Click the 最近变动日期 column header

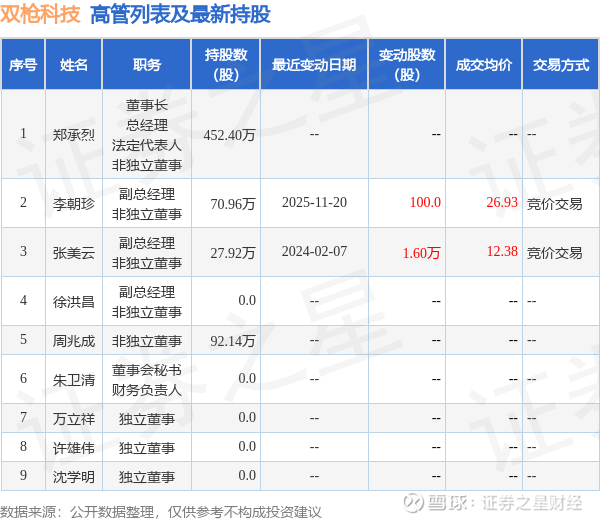tap(314, 65)
